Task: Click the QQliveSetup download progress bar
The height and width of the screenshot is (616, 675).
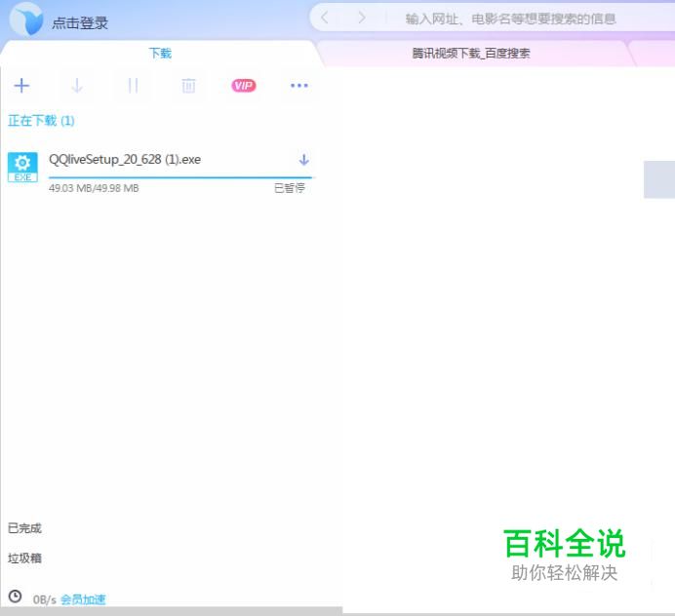Action: point(180,177)
